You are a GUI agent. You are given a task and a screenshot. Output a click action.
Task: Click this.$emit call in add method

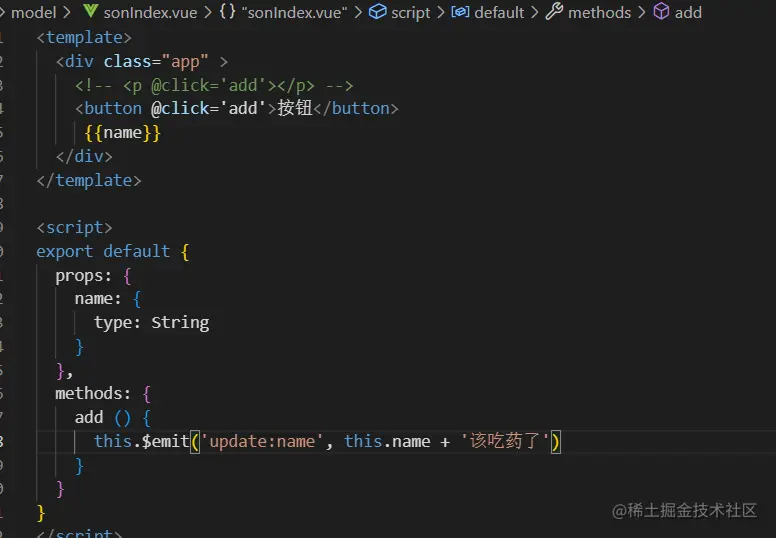(x=142, y=441)
